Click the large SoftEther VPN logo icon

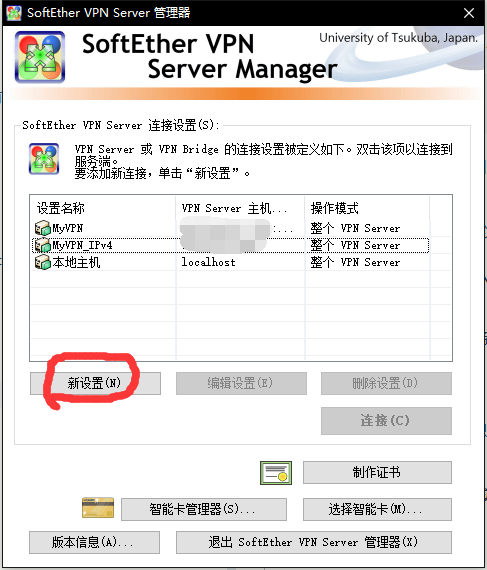pyautogui.click(x=40, y=57)
